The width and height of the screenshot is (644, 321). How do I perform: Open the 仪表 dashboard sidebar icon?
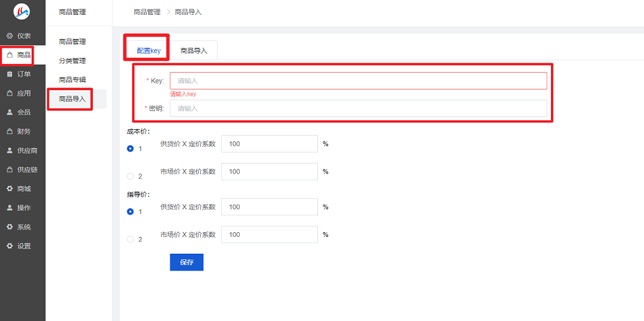(10, 36)
